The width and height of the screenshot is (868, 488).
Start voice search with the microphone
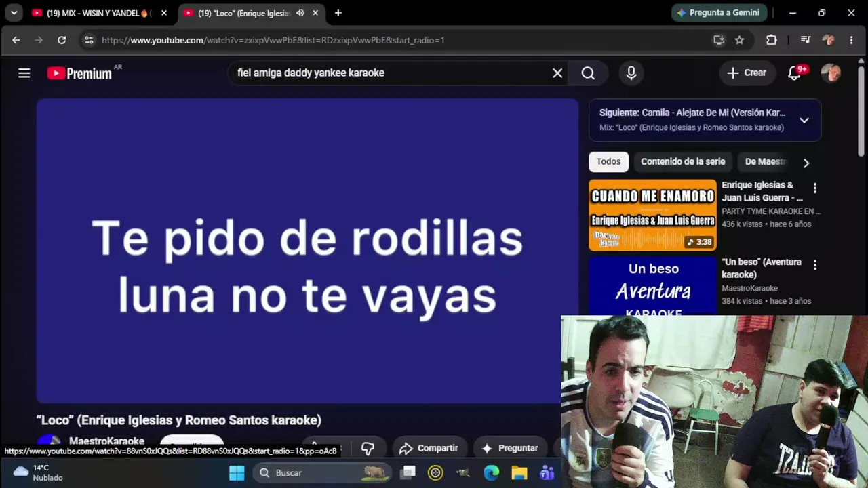631,73
